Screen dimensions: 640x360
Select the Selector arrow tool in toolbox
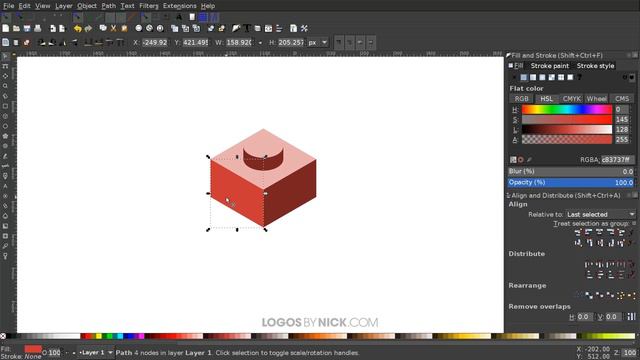pyautogui.click(x=5, y=56)
